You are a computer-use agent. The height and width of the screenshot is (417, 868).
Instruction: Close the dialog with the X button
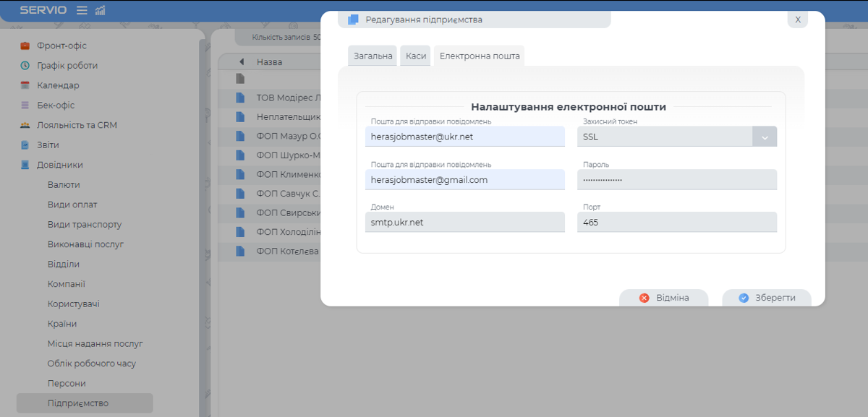[797, 20]
